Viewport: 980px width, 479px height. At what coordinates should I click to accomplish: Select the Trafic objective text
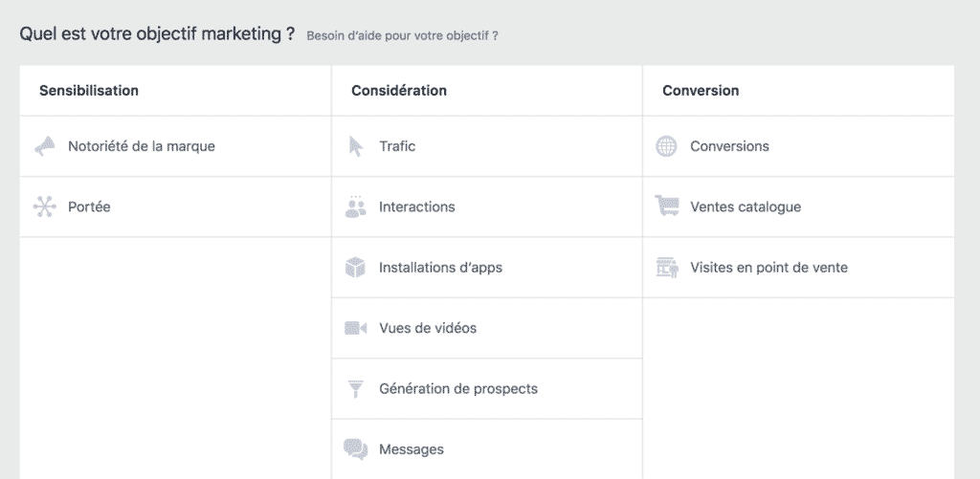[x=397, y=146]
